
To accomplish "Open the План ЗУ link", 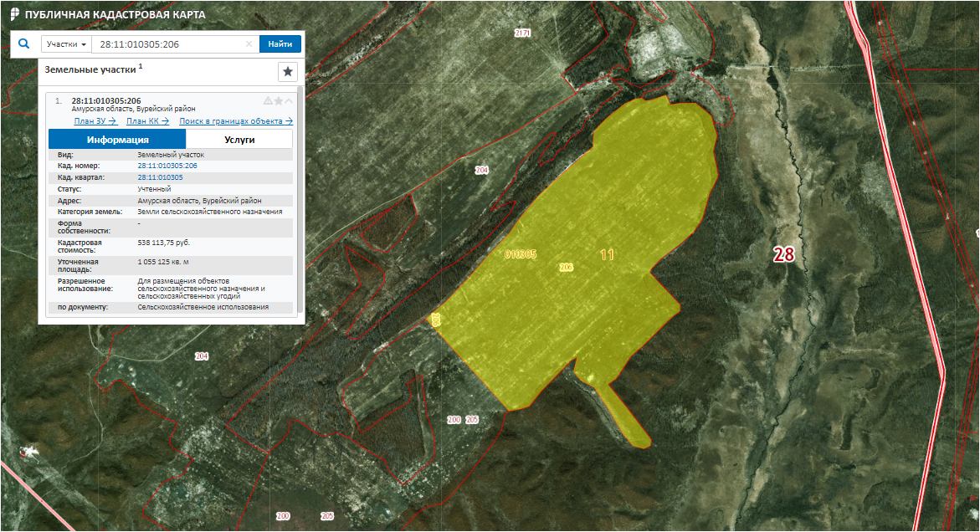I will 95,121.
